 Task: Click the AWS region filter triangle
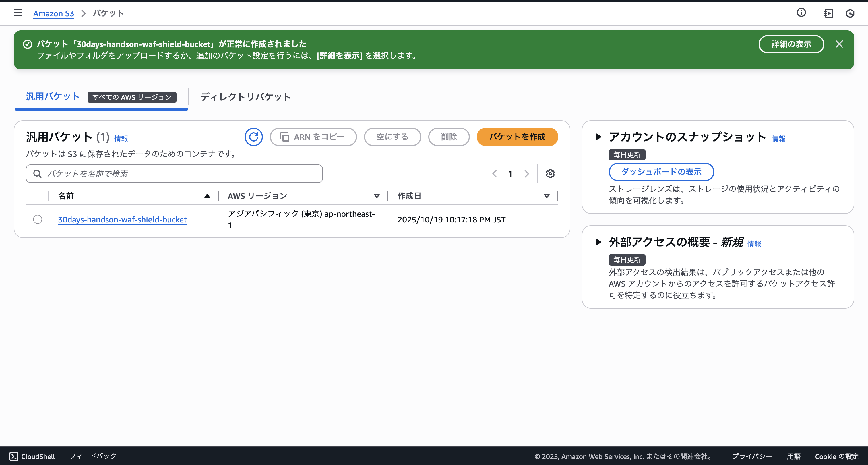click(x=377, y=196)
